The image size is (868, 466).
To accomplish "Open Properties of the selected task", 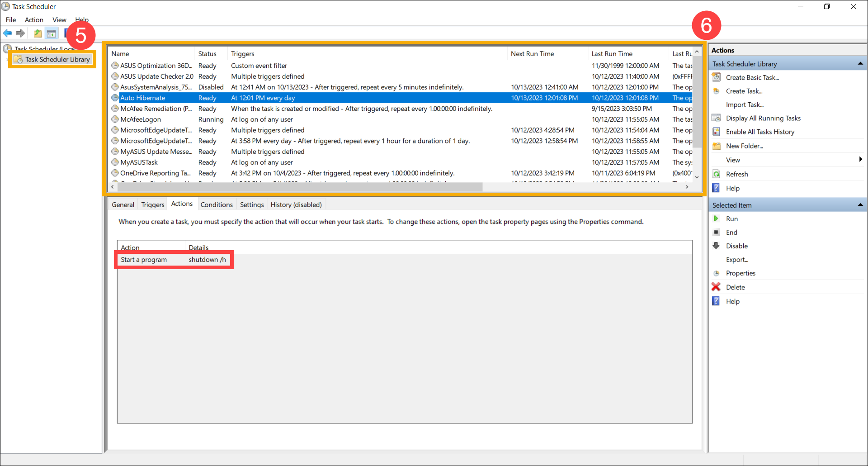I will click(x=740, y=273).
